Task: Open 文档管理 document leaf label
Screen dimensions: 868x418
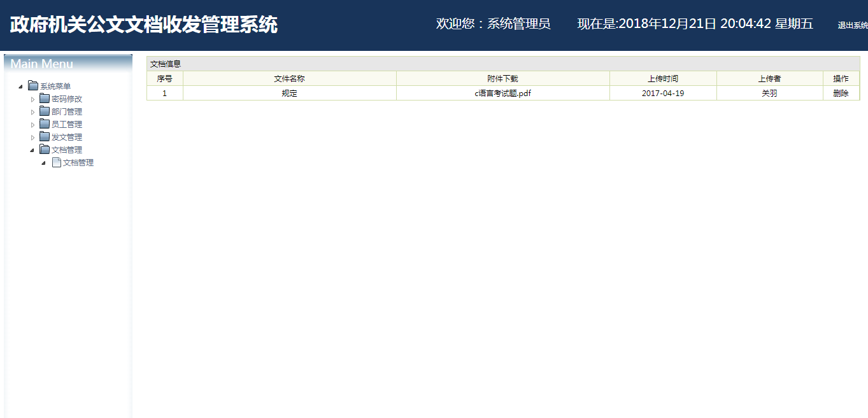Action: pos(78,163)
